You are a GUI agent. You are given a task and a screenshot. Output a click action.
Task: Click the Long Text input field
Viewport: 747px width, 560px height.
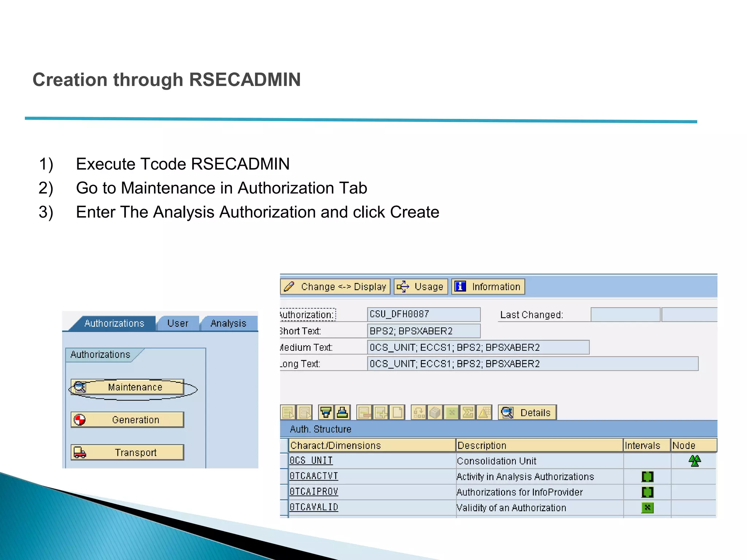click(533, 363)
